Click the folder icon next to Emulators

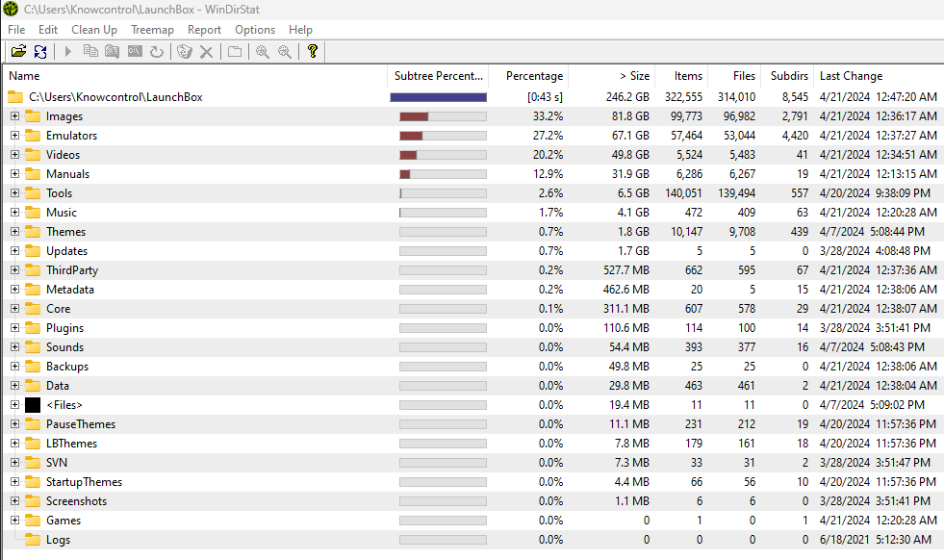(x=33, y=136)
